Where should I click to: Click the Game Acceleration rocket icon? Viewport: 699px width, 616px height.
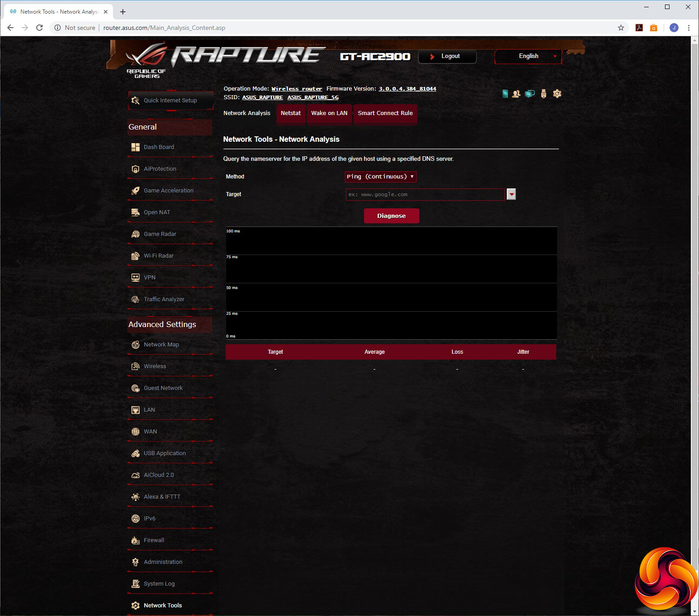coord(135,190)
